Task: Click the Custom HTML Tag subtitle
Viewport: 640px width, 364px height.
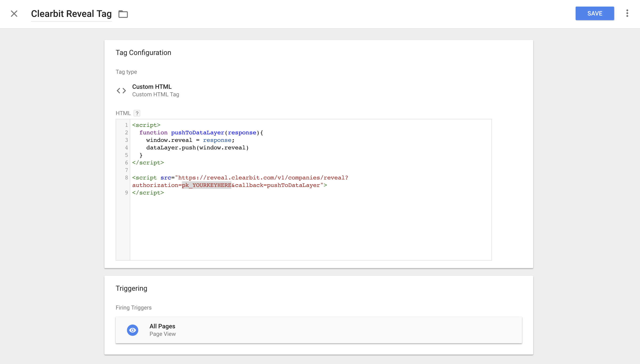Action: (x=155, y=94)
